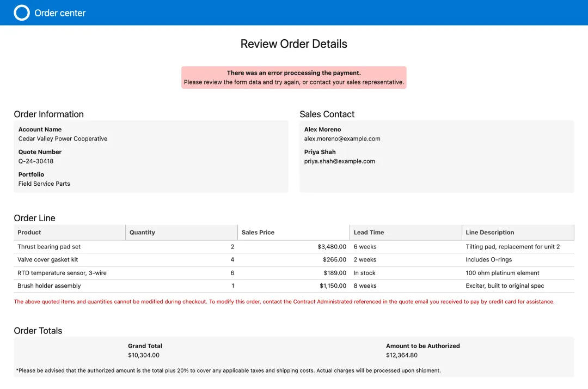Click the Priya Shah contact name
The image size is (588, 389).
[320, 152]
